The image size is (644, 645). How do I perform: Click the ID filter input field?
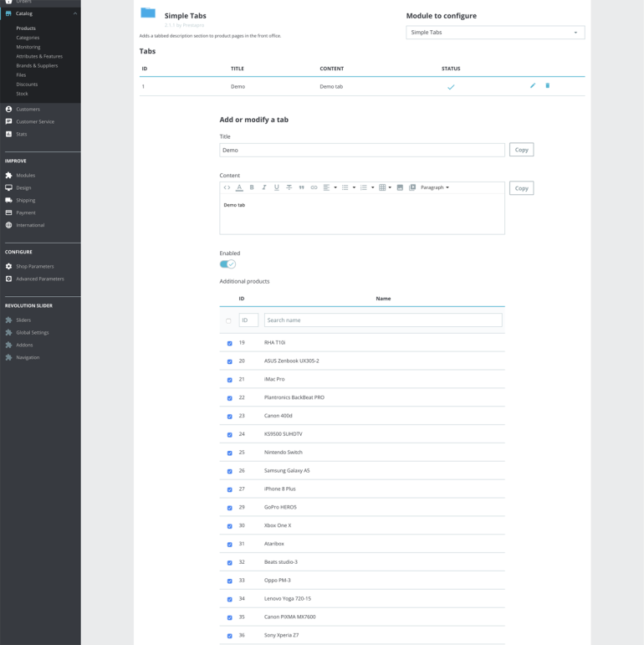[x=248, y=320]
